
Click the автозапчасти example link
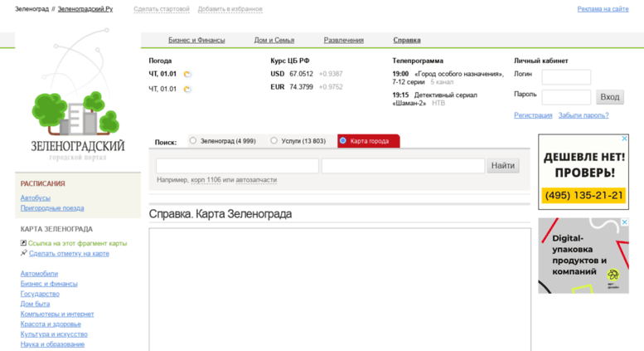click(256, 180)
